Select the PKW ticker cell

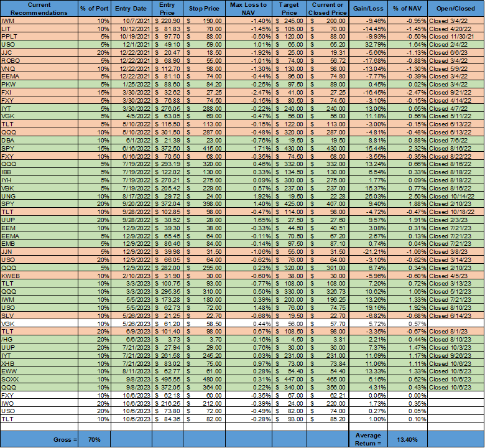click(x=39, y=85)
